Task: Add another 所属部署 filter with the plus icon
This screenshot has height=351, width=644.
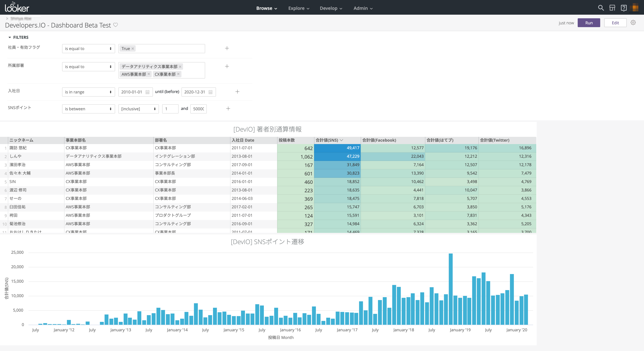Action: tap(227, 66)
